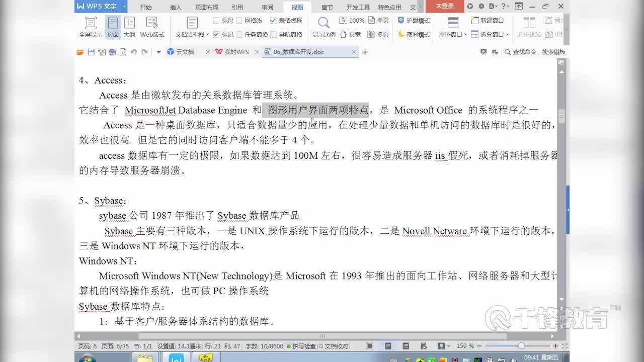Viewport: 644px width, 362px height.
Task: Open 显示比例 zoom dialog
Action: [x=324, y=25]
